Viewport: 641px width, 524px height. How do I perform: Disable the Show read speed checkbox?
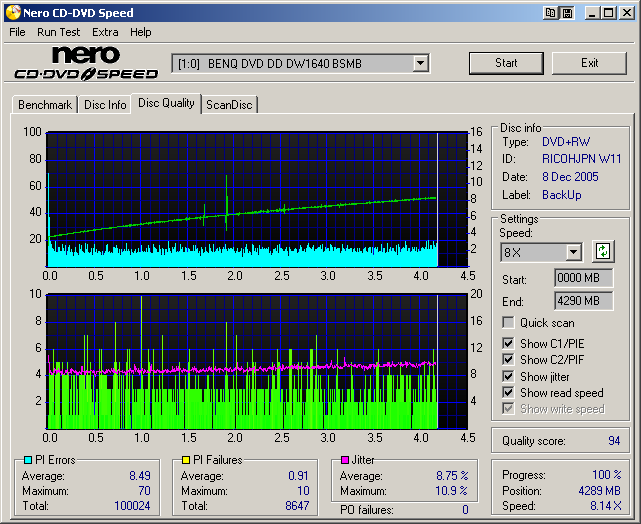[x=508, y=393]
